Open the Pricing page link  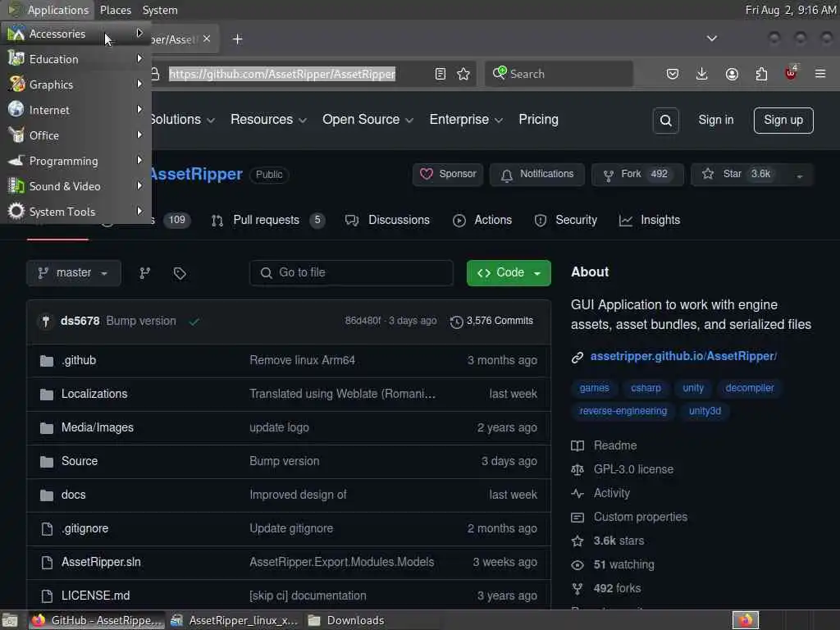click(x=538, y=120)
